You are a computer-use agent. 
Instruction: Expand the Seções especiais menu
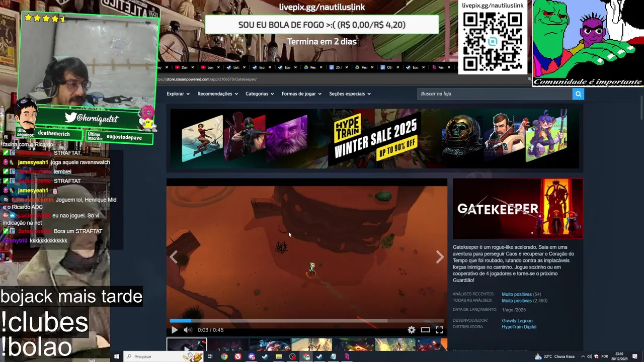tap(350, 94)
